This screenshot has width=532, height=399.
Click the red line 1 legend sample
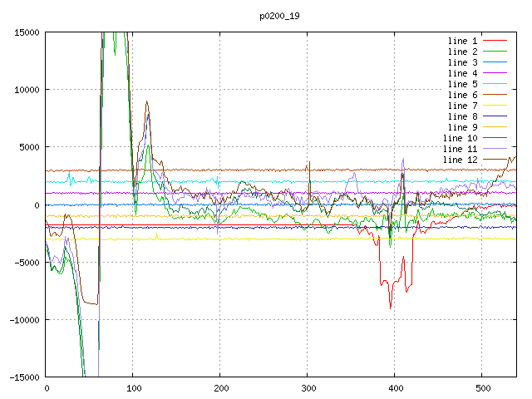click(x=494, y=41)
